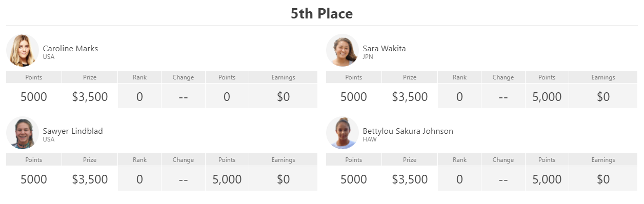Viewport: 644px width, 204px height.
Task: Click the JPN label under Sara Wakita
Action: coord(368,57)
